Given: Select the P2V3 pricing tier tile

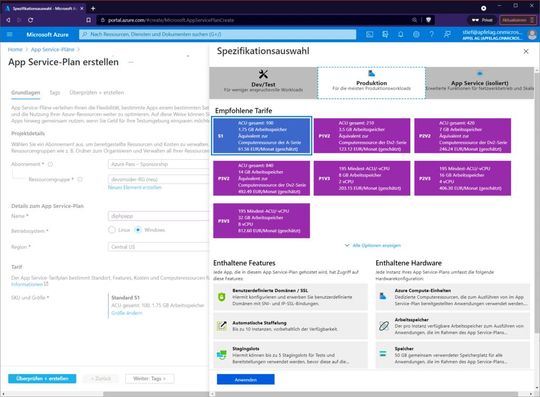Looking at the screenshot, I should point(463,178).
